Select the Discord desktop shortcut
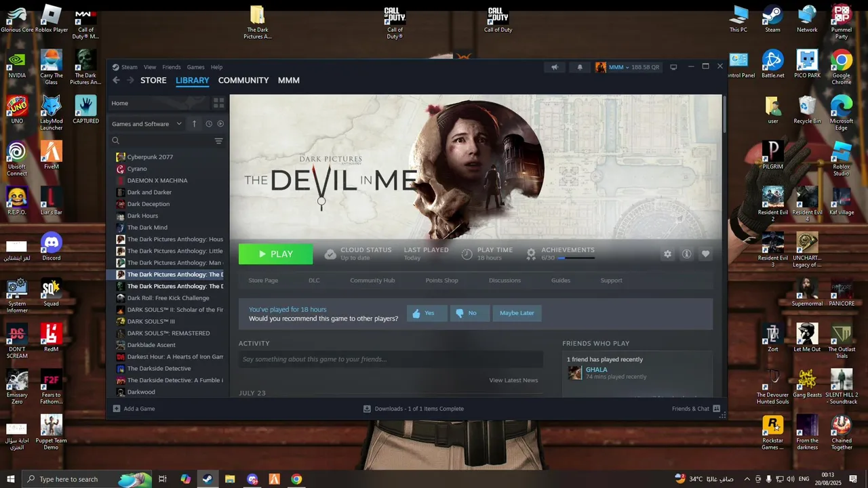This screenshot has width=868, height=488. pos(52,246)
